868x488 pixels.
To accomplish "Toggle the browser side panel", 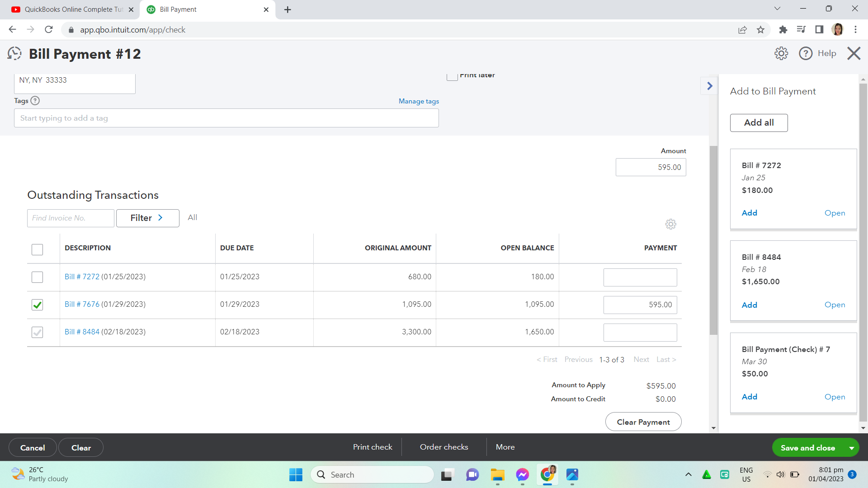I will point(819,29).
